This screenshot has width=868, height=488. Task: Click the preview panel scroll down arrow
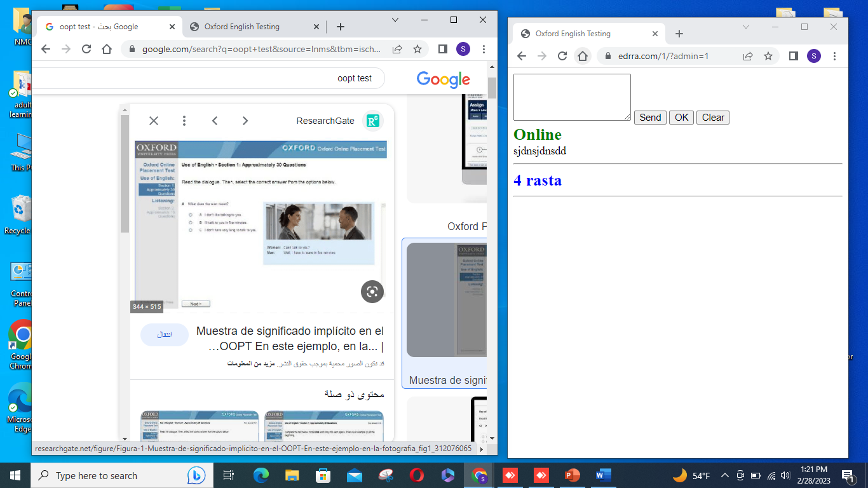(x=125, y=438)
